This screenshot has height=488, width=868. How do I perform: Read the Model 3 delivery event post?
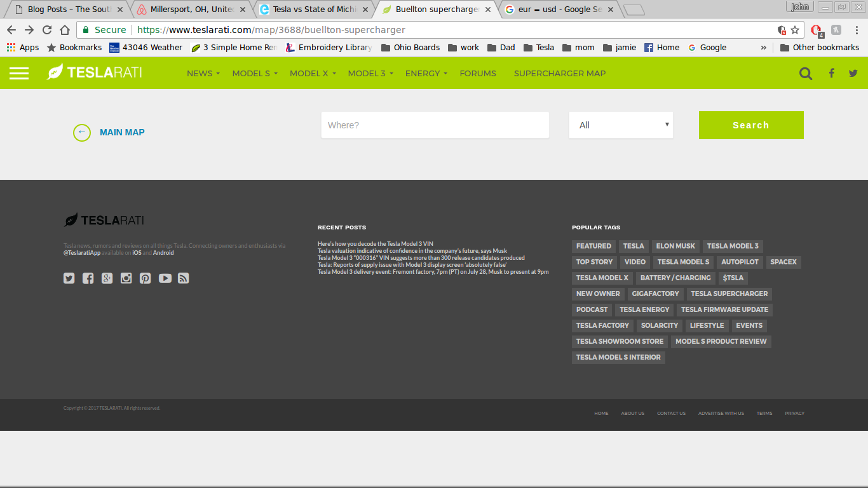point(433,272)
